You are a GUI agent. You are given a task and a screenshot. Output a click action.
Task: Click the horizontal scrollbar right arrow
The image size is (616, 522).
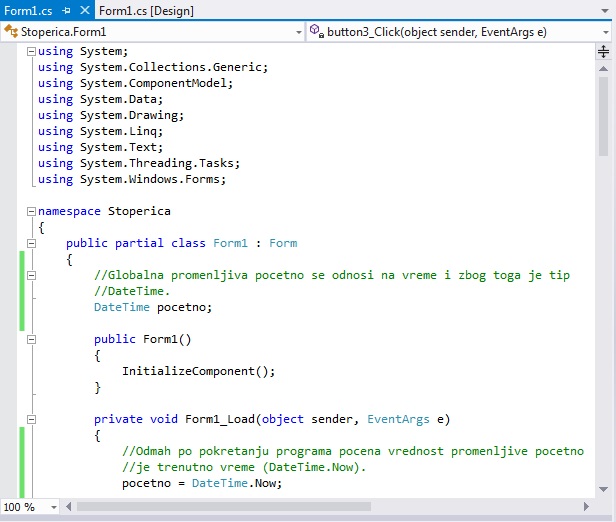click(588, 507)
